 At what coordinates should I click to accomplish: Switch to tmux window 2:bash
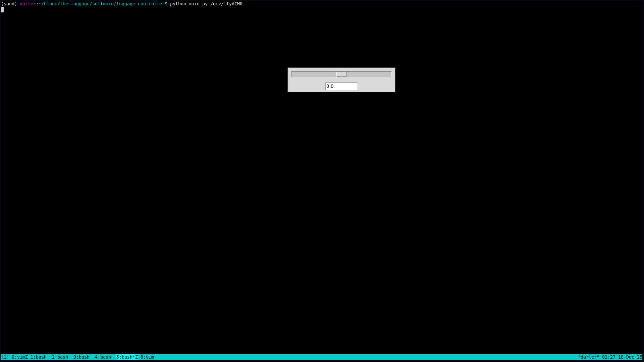60,357
